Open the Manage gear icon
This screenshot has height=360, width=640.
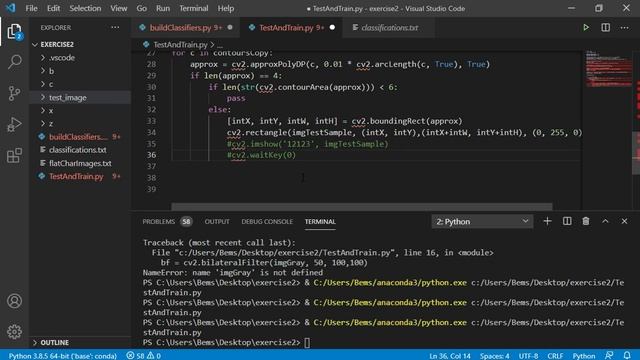14,331
